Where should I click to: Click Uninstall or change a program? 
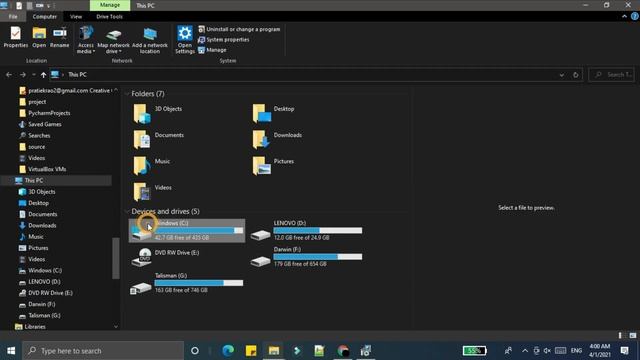pyautogui.click(x=239, y=29)
